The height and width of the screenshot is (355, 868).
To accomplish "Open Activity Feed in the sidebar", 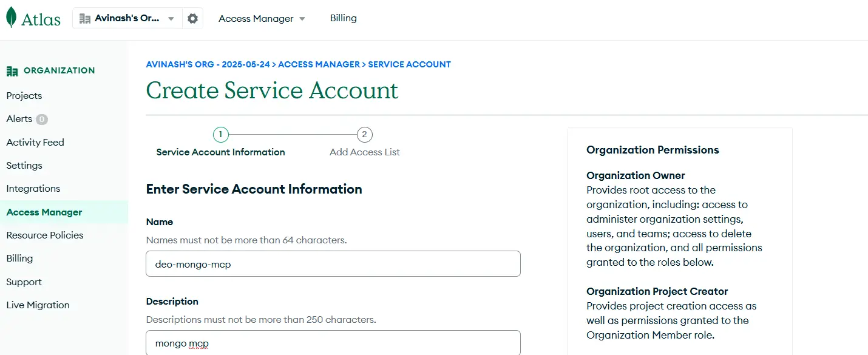I will pos(35,143).
